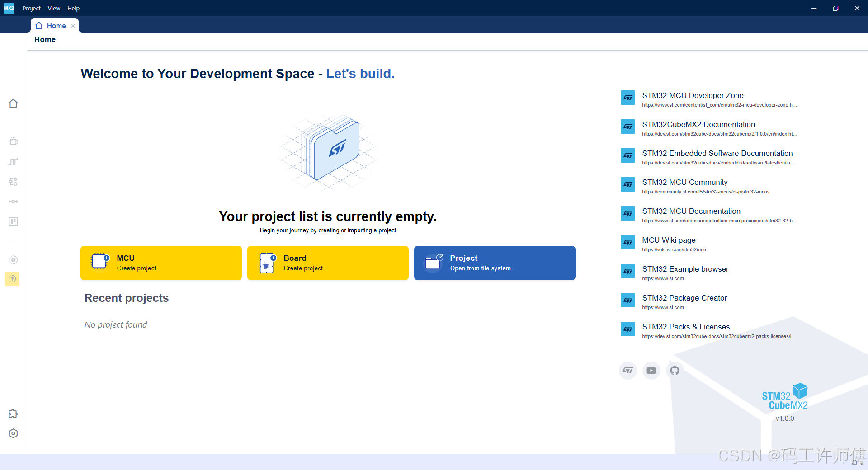Click the Home breadcrumb heading

pyautogui.click(x=45, y=40)
